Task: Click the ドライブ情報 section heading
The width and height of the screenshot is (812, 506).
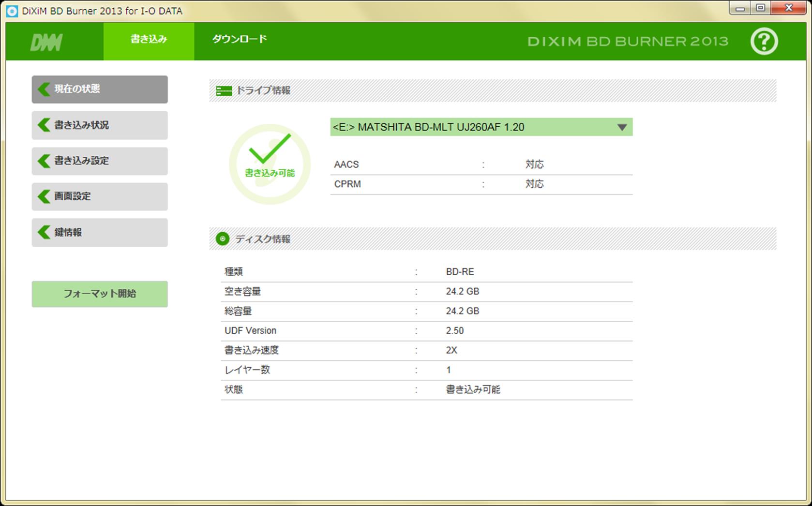Action: 263,90
